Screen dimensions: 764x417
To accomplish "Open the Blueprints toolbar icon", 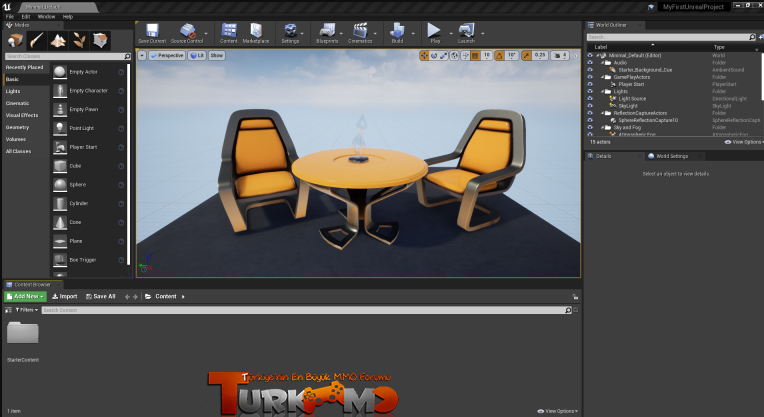I will click(327, 31).
